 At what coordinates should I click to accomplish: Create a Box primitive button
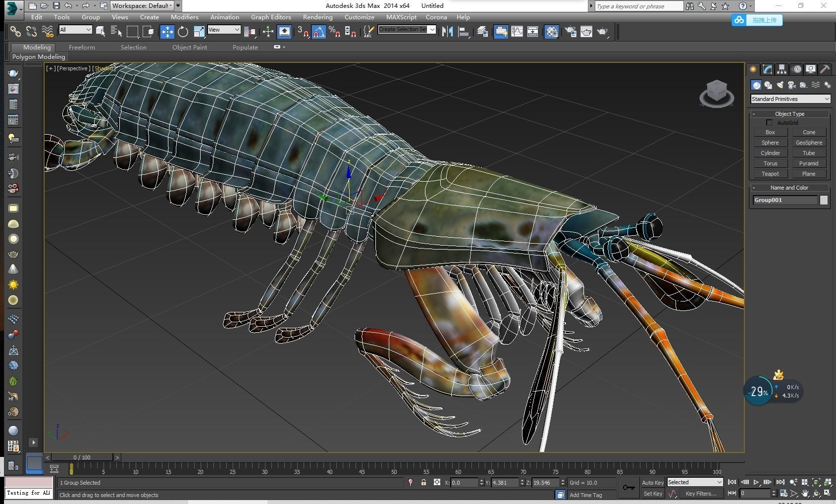(770, 132)
